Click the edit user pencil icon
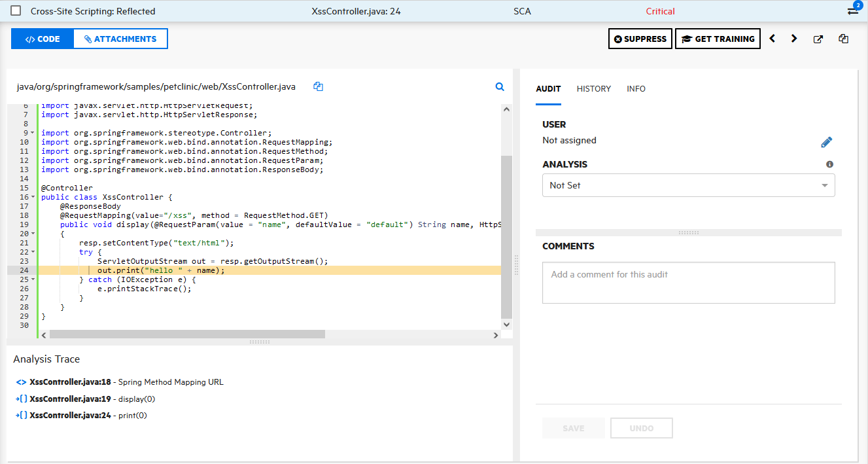 826,142
